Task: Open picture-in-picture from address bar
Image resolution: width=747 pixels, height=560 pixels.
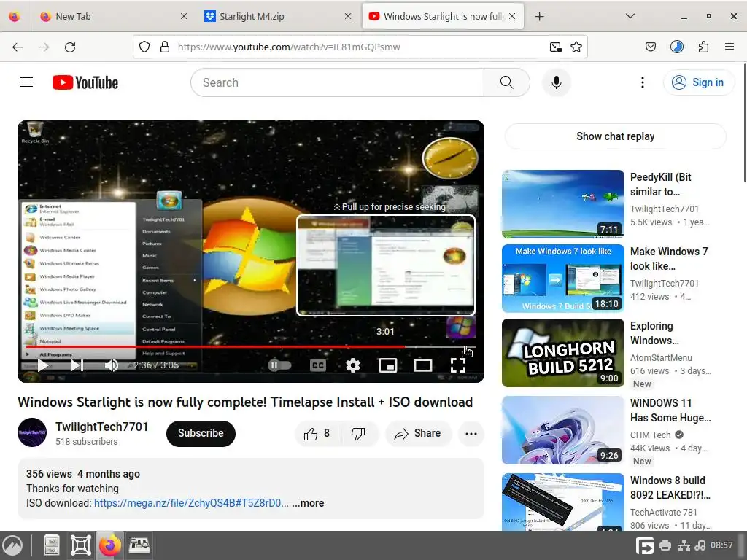Action: (555, 47)
